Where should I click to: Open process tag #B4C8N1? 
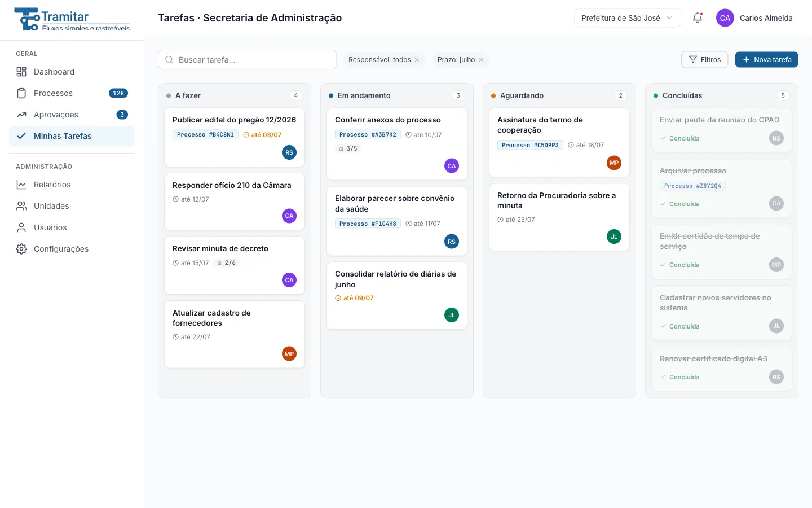click(205, 135)
